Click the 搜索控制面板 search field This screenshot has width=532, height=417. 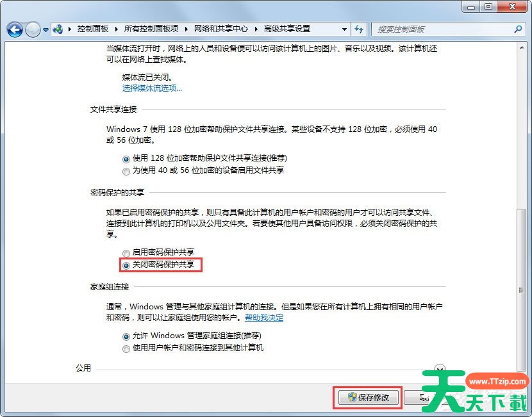[442, 29]
